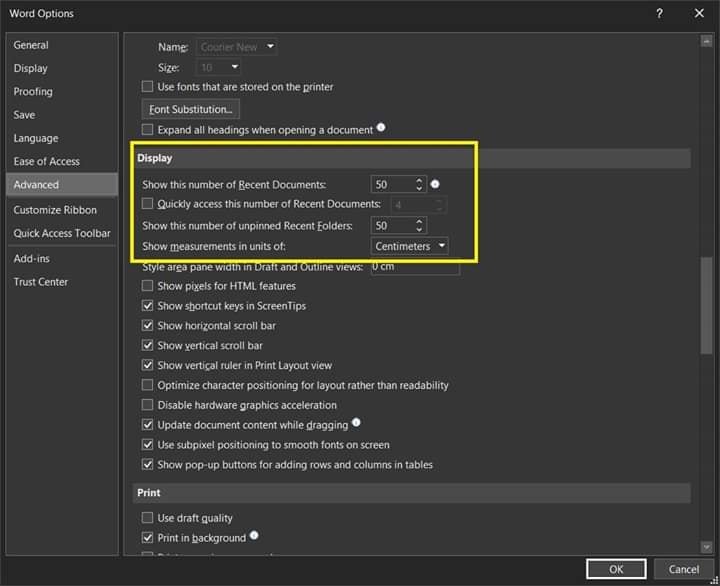
Task: Uncheck Show horizontal scroll bar
Action: (147, 325)
